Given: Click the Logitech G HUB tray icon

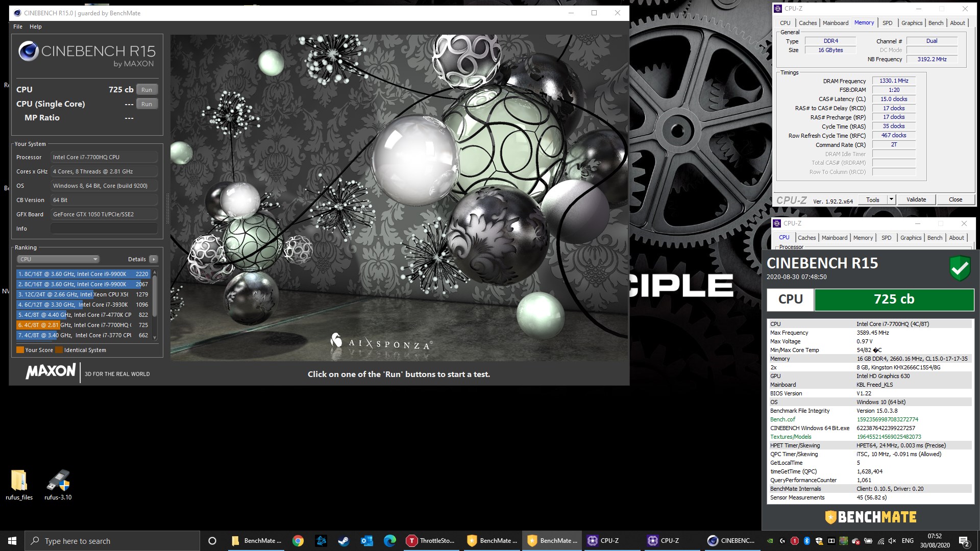Looking at the screenshot, I should click(x=782, y=541).
